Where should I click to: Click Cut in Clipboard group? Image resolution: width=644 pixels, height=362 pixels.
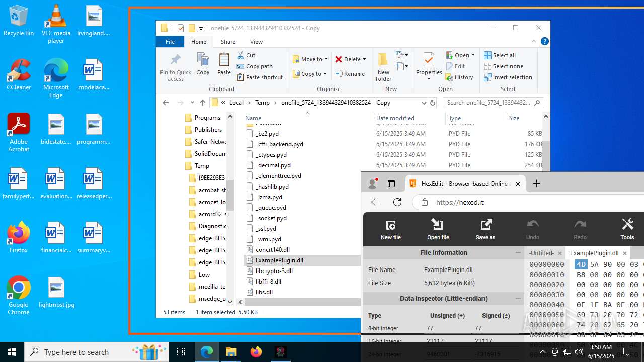click(x=246, y=55)
